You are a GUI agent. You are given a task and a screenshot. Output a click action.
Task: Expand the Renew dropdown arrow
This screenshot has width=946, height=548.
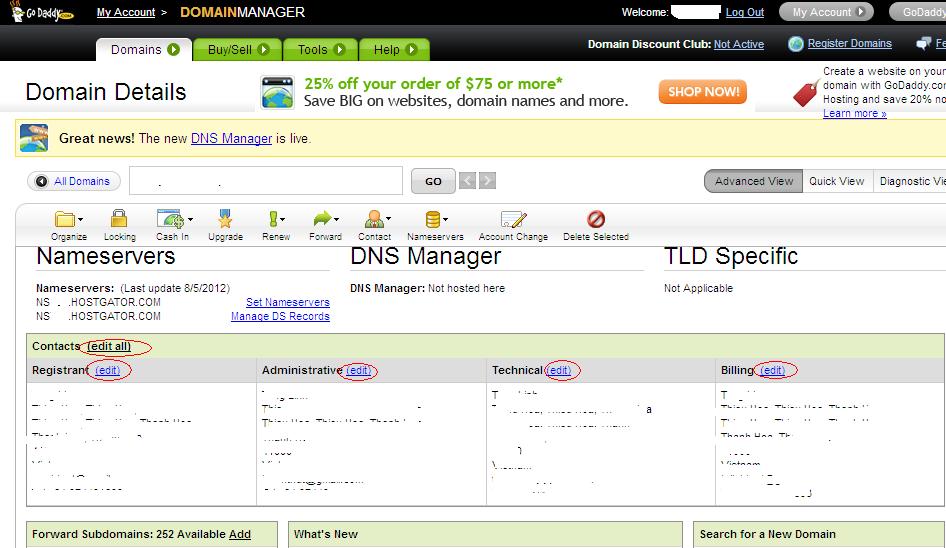click(x=282, y=220)
